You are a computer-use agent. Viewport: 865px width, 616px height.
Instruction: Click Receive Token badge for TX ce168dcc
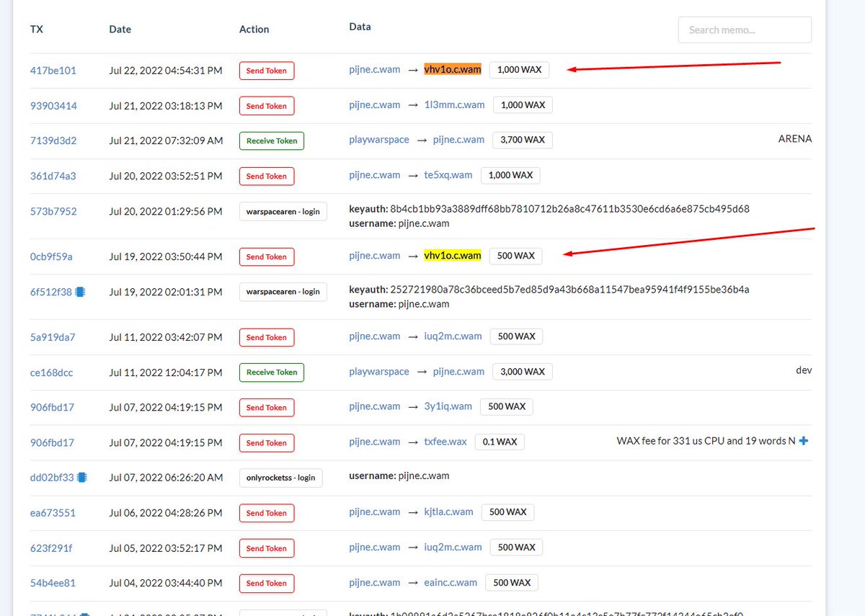[x=272, y=372]
